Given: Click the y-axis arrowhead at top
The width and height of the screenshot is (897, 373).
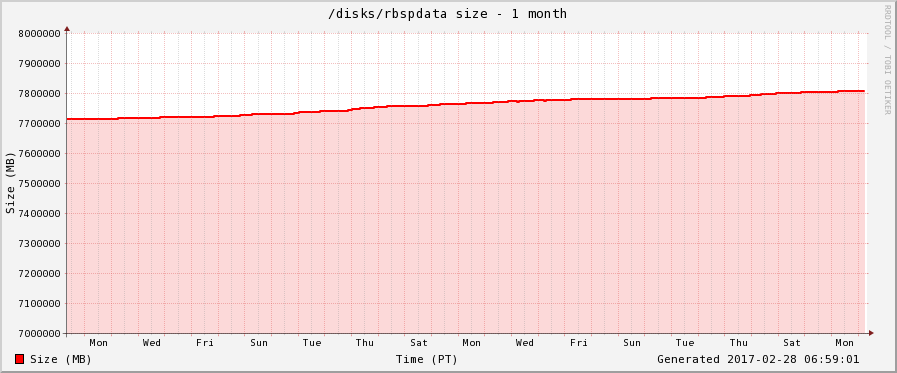Looking at the screenshot, I should [x=67, y=28].
